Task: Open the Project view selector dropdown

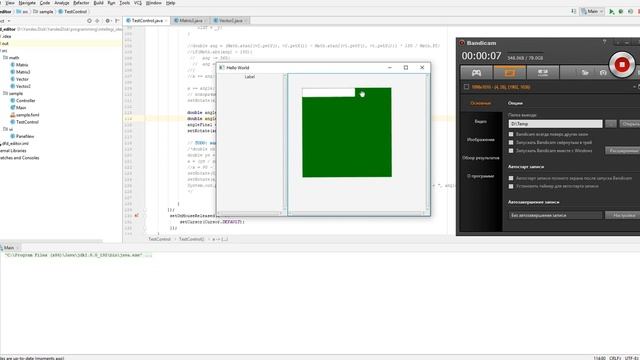Action: click(x=5, y=21)
